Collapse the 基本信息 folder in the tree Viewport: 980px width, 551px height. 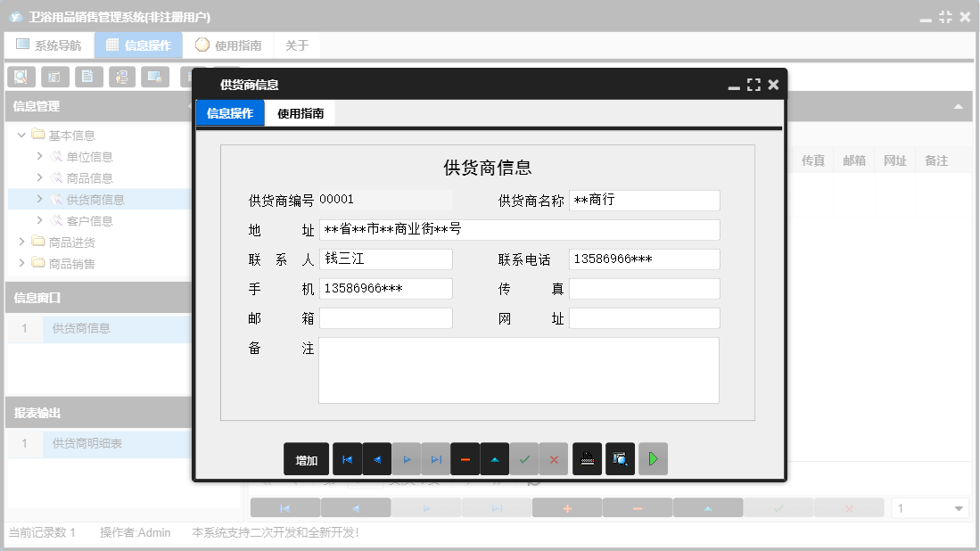pyautogui.click(x=21, y=135)
